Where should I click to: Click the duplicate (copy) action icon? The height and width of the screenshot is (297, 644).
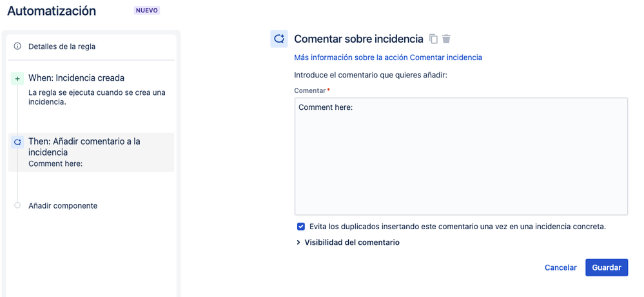tap(433, 39)
